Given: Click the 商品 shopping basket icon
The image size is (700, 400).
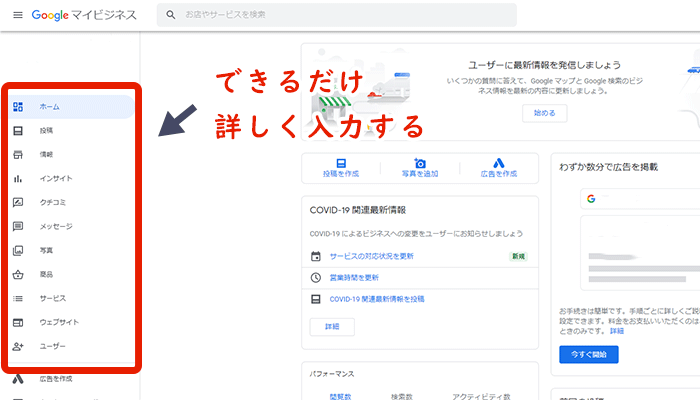Looking at the screenshot, I should tap(18, 274).
